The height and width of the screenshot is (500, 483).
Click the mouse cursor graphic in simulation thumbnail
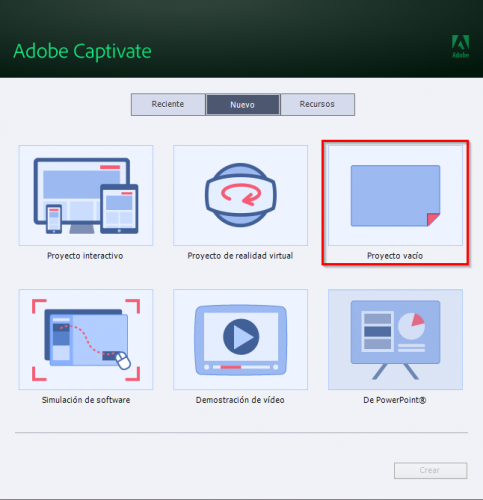pyautogui.click(x=123, y=361)
